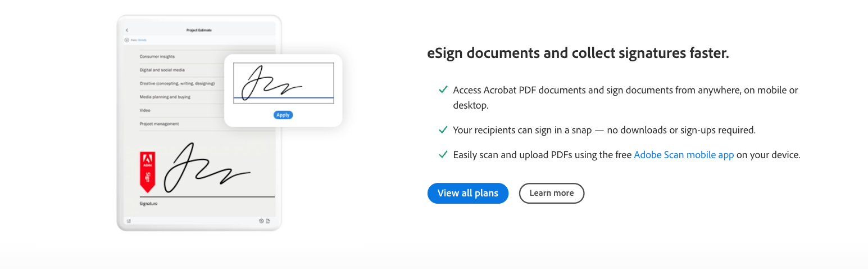Click the red Adobe Sign tag icon
The width and height of the screenshot is (868, 269).
pos(148,172)
